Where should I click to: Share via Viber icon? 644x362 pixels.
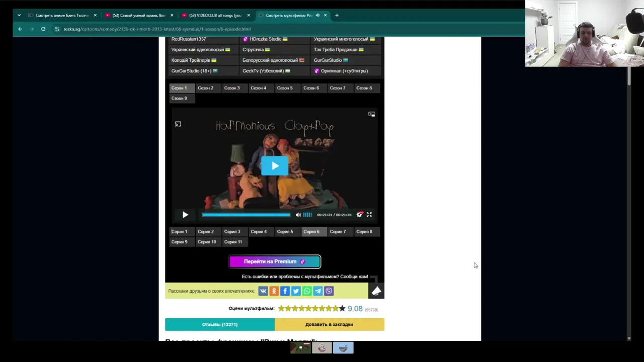(x=329, y=291)
